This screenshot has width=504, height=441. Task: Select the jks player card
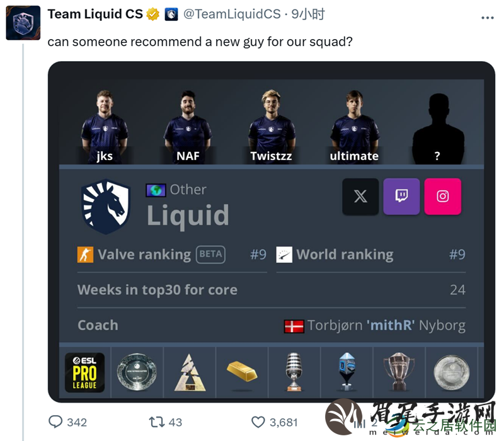click(105, 127)
